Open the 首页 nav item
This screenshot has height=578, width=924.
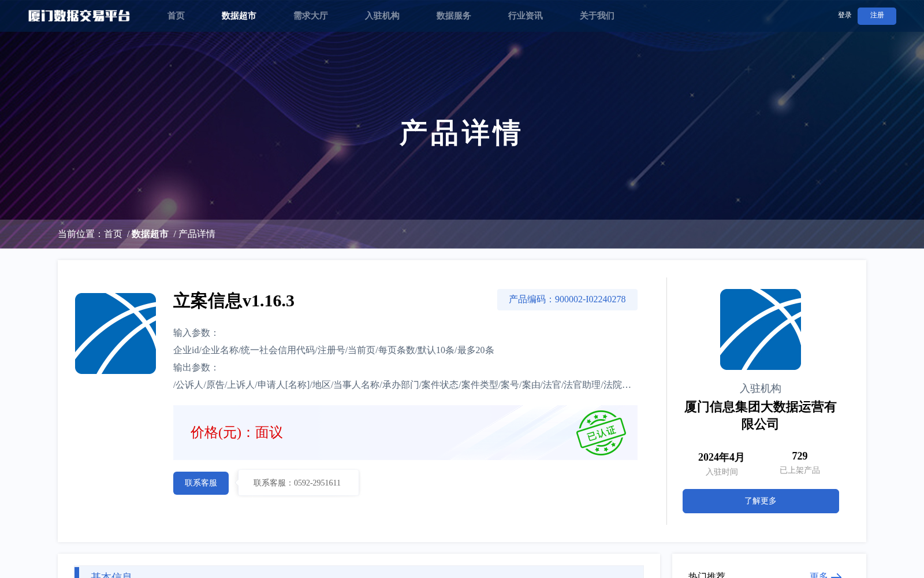tap(176, 16)
